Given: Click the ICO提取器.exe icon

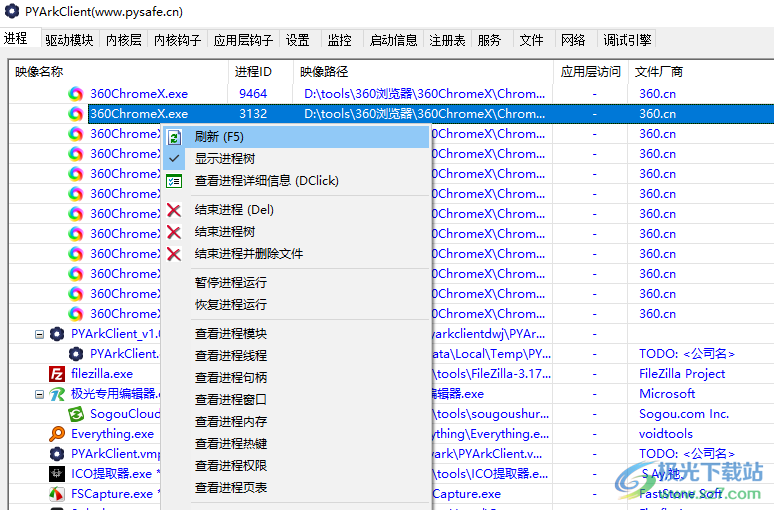Looking at the screenshot, I should (x=57, y=473).
